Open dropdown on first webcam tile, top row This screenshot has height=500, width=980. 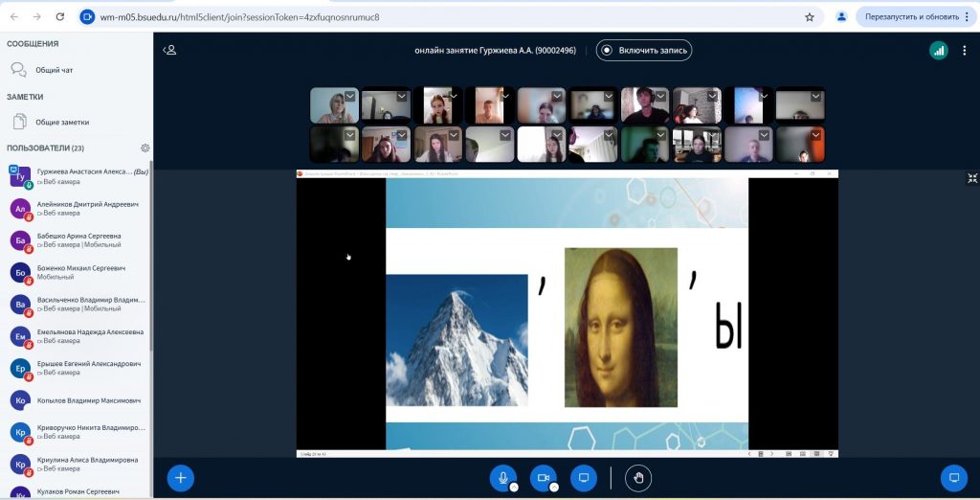click(350, 97)
